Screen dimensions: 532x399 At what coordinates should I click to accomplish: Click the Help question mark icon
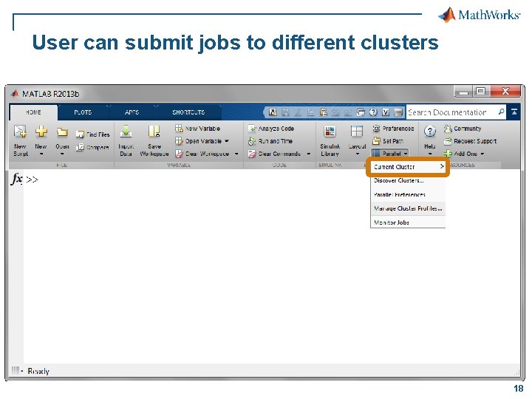point(430,131)
